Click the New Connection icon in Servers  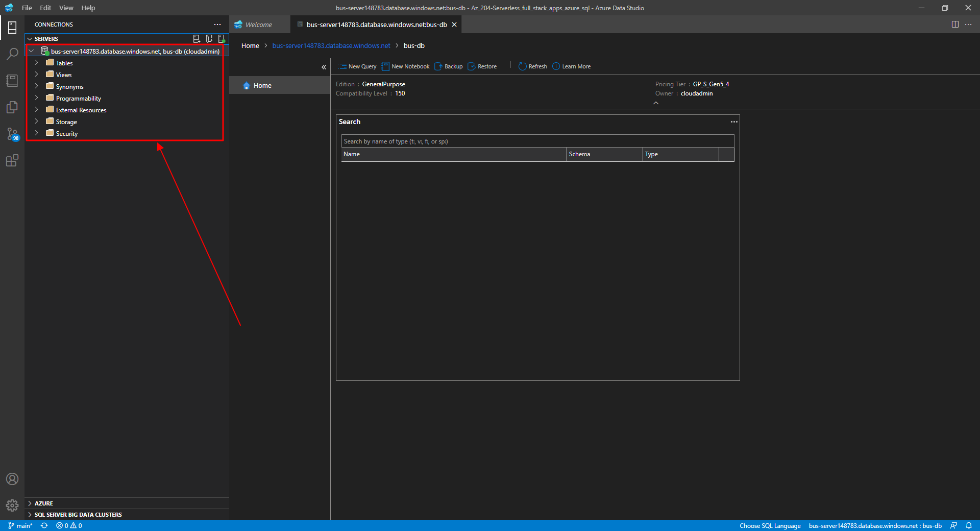(x=197, y=39)
